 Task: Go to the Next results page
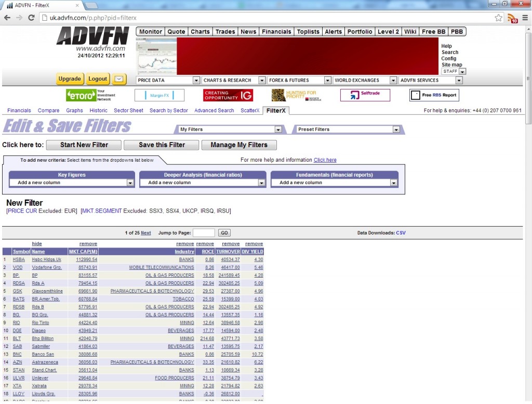pyautogui.click(x=146, y=233)
